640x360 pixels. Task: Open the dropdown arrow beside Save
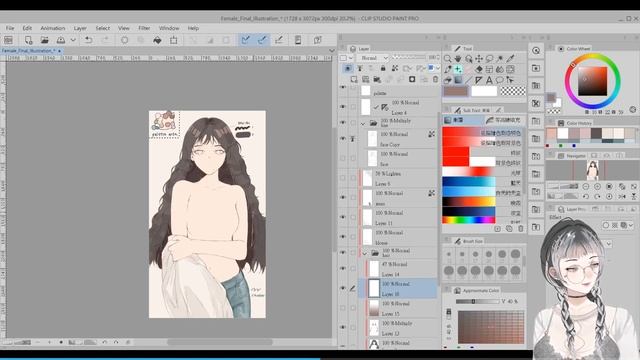point(73,40)
